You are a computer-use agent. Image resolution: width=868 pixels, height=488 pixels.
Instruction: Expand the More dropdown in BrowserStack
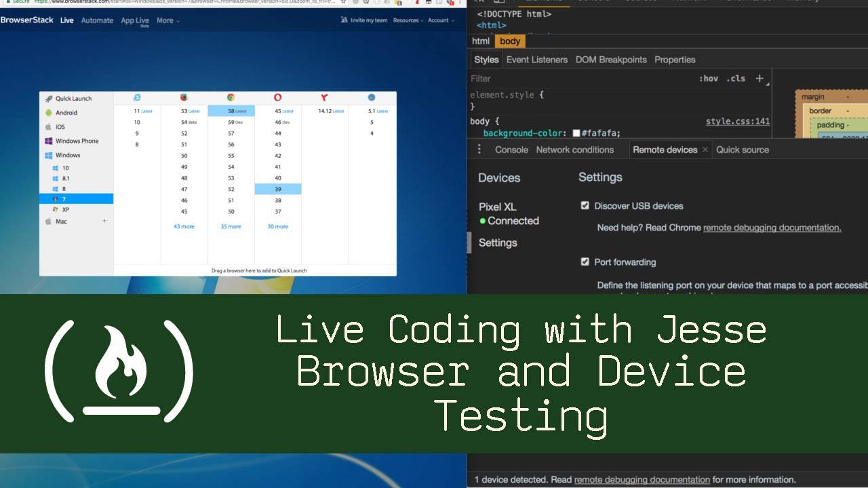click(x=168, y=20)
